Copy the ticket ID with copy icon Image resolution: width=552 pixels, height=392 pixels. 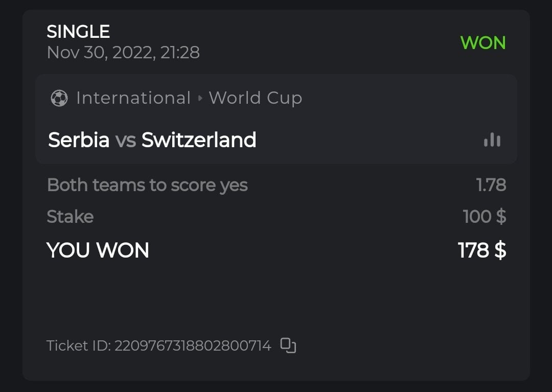tap(288, 346)
